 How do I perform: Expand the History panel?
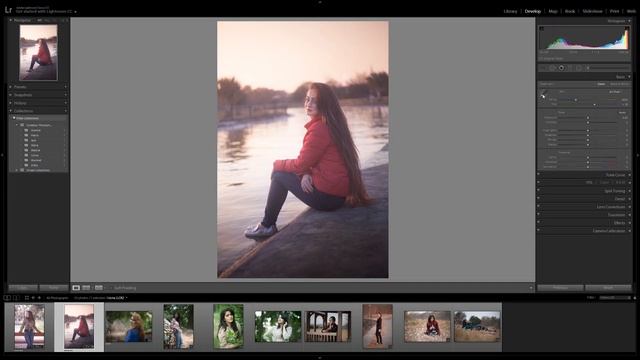pyautogui.click(x=11, y=103)
